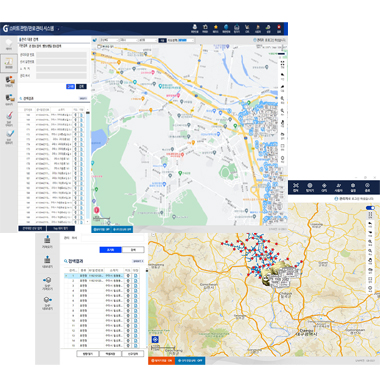Open the first region dropdown above street map
The height and width of the screenshot is (380, 380).
point(108,40)
